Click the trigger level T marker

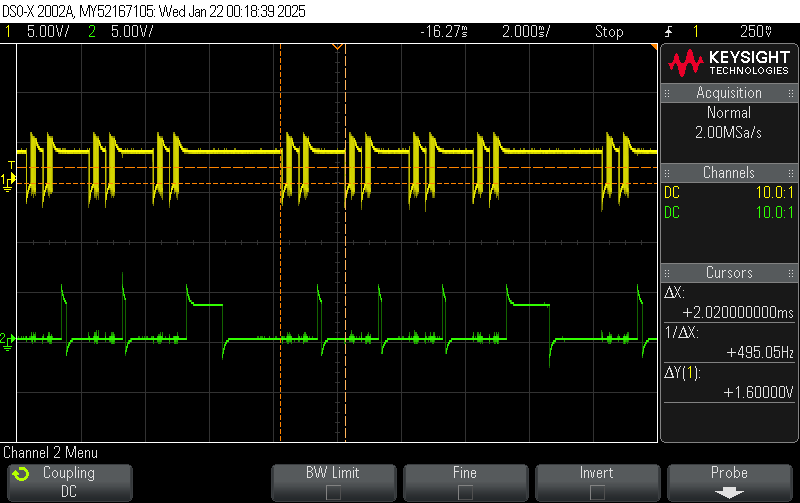(x=11, y=165)
